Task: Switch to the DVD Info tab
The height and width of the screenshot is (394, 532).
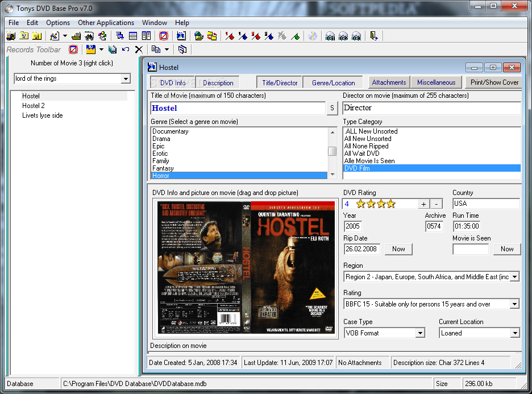Action: point(172,83)
